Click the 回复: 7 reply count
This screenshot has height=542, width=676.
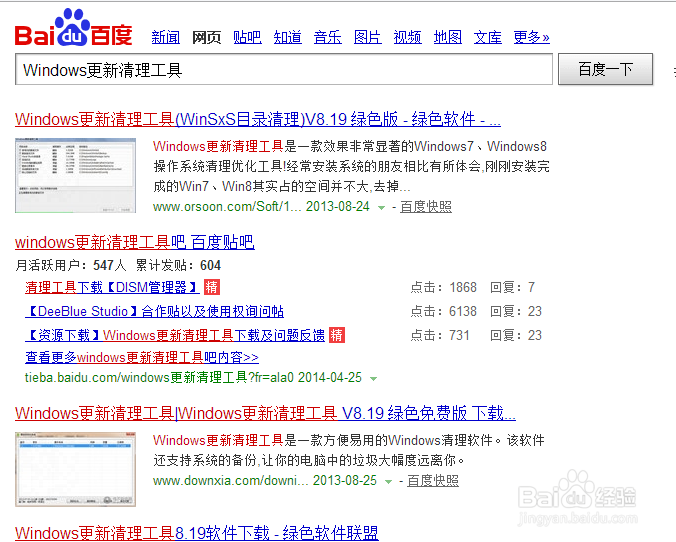[x=512, y=287]
